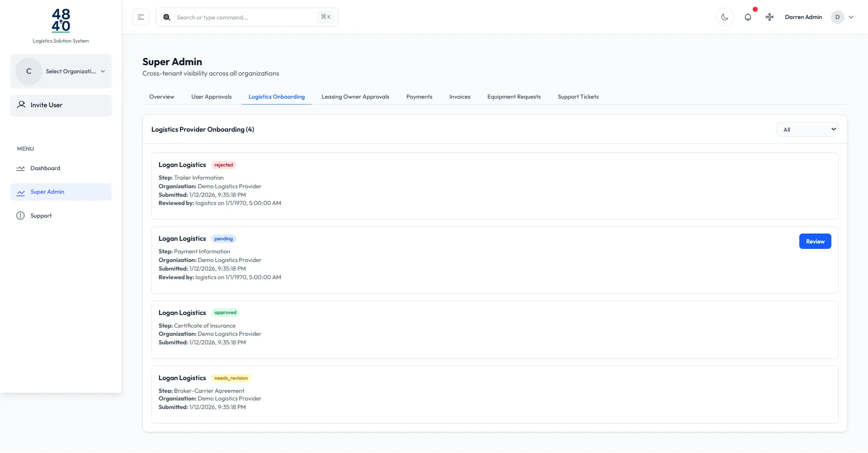Expand the user account menu chevron
Image resolution: width=868 pixels, height=453 pixels.
[x=851, y=17]
